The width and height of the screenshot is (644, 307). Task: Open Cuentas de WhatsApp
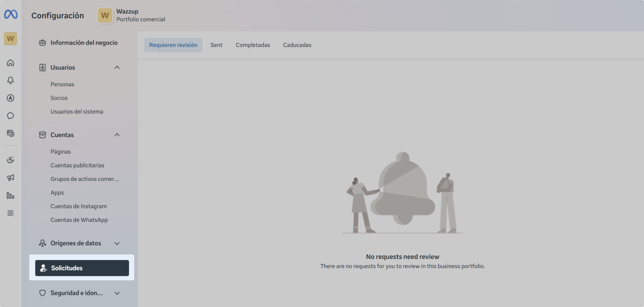[79, 220]
